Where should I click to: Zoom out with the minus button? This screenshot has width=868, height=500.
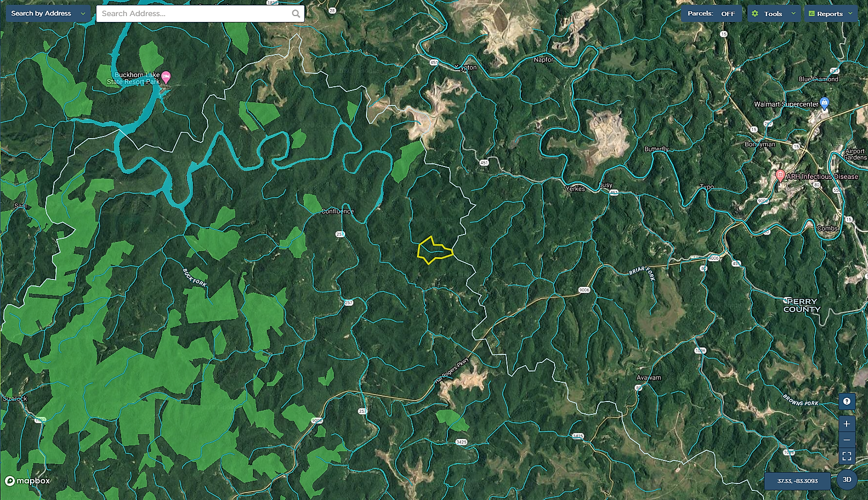coord(847,440)
